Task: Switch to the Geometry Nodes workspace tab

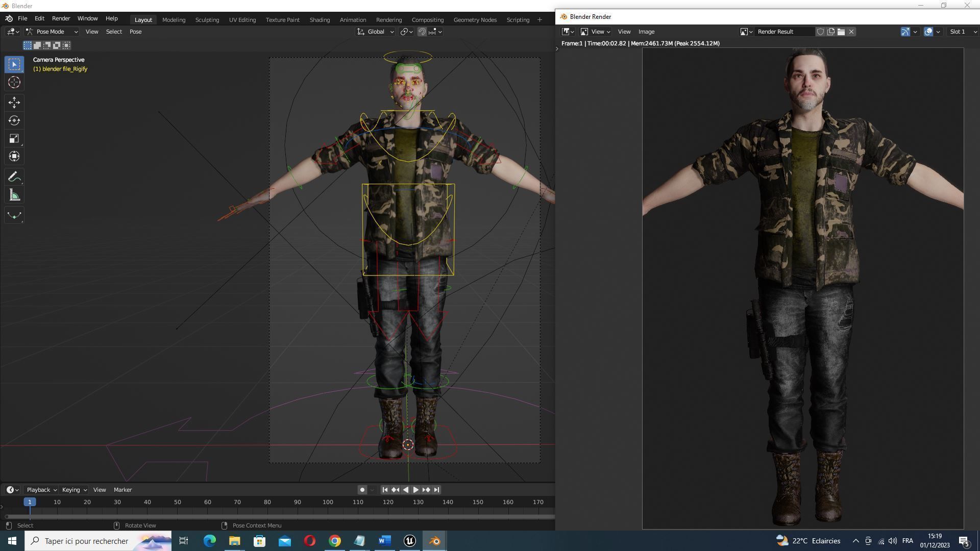Action: (475, 20)
